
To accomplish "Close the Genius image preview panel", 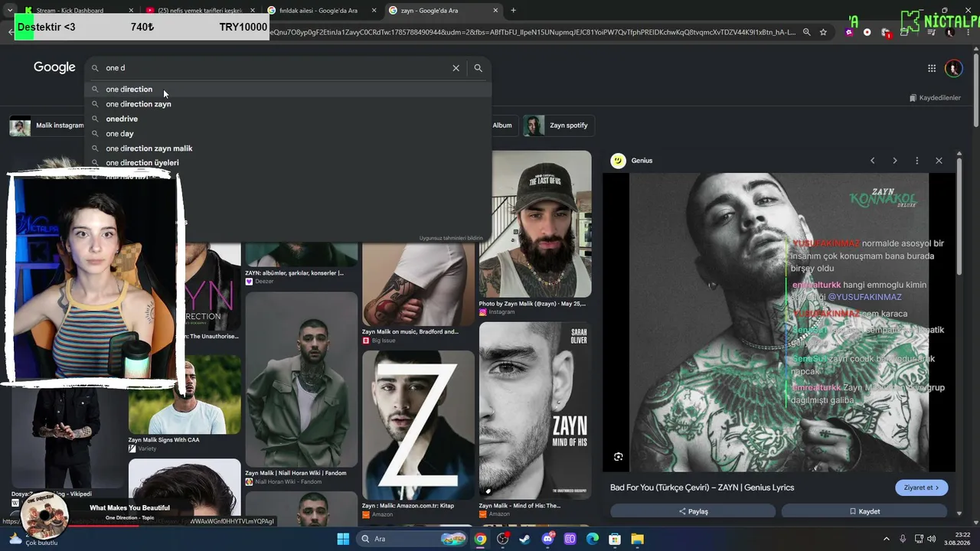I will pyautogui.click(x=939, y=161).
